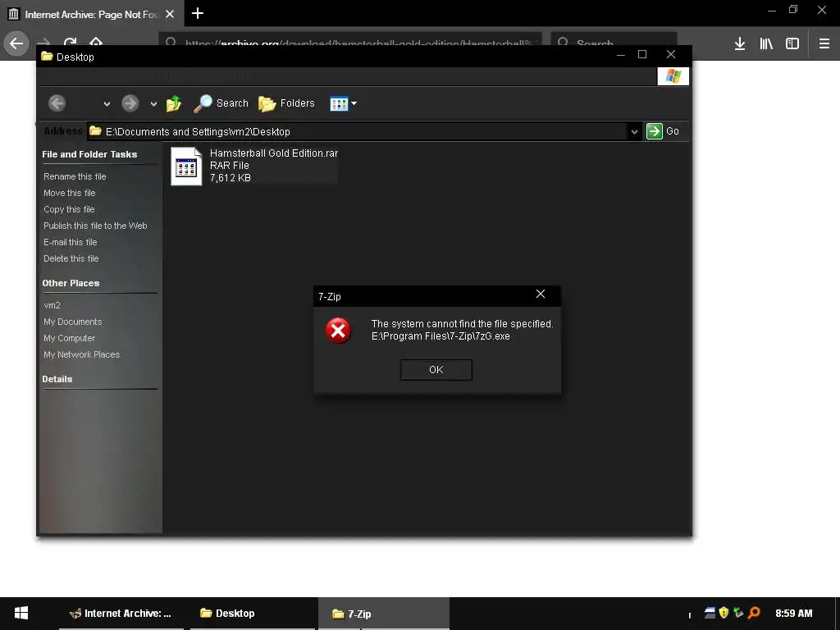840x630 pixels.
Task: Click the Desktop folder icon in title bar
Action: pos(47,57)
